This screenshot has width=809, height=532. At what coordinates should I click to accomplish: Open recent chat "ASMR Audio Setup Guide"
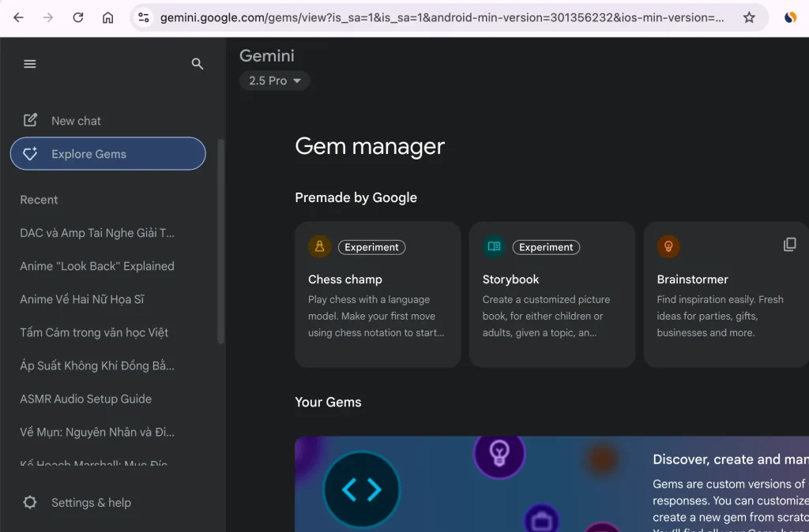pyautogui.click(x=85, y=399)
